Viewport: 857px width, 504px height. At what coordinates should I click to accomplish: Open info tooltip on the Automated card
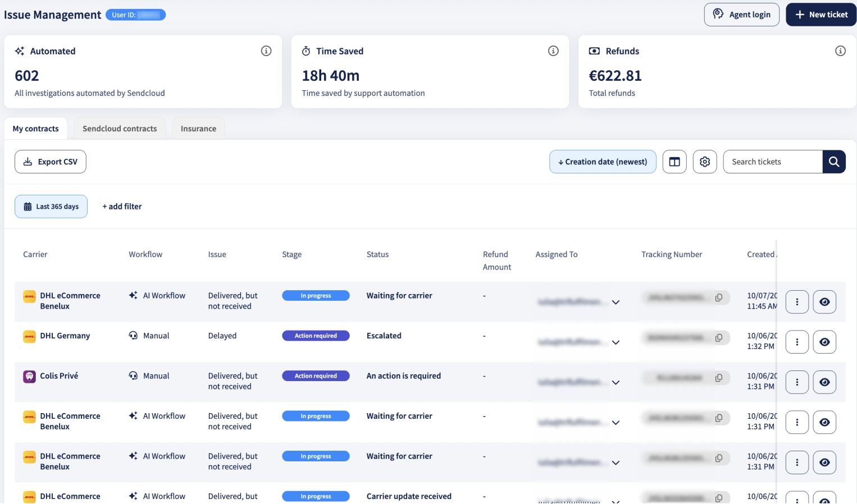pyautogui.click(x=266, y=51)
